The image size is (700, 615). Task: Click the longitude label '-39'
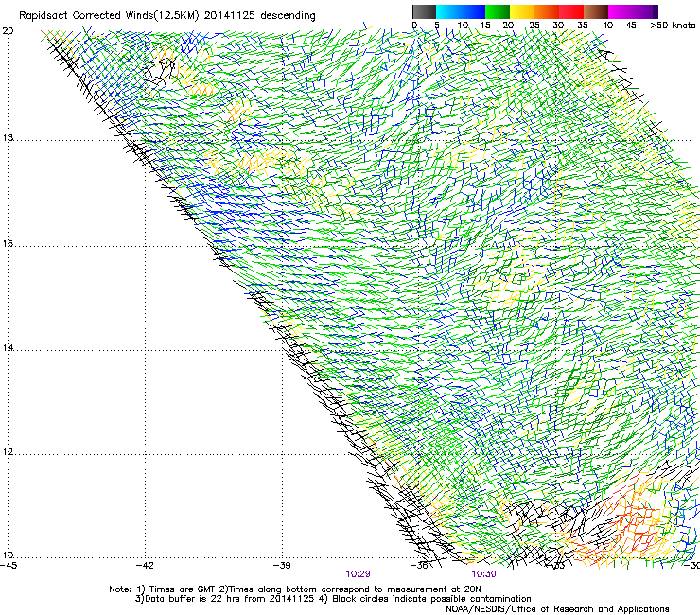pos(282,566)
